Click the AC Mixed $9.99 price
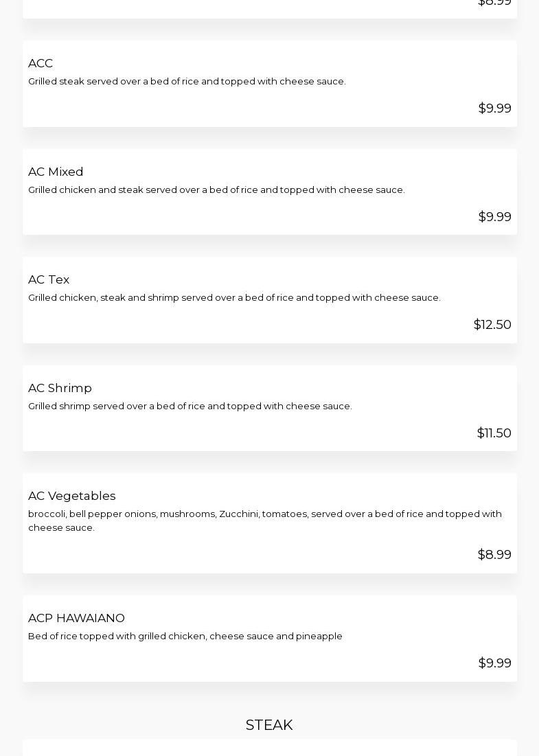Screen dimensions: 539x756 (x=494, y=217)
